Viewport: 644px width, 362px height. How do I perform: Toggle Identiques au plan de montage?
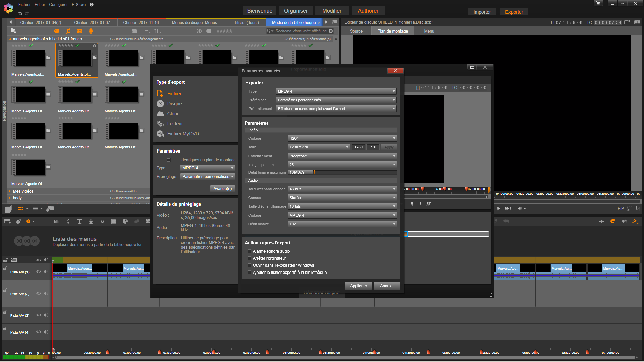[169, 160]
